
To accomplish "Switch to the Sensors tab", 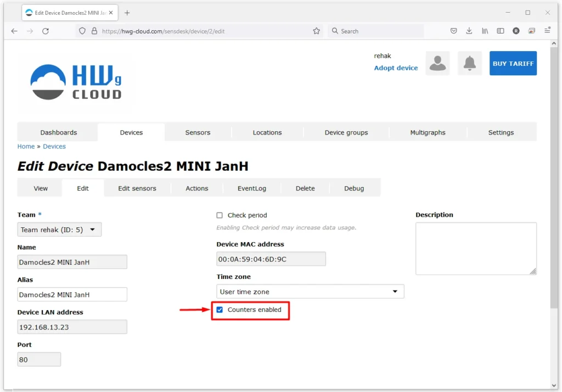I will point(198,132).
